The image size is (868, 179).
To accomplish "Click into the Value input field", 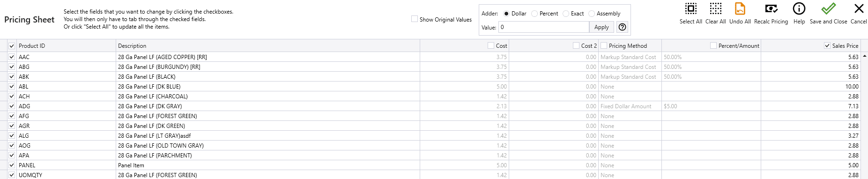I will pos(543,27).
